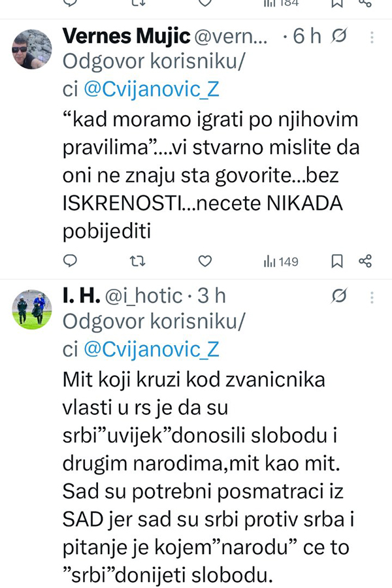
Task: Bookmark Vernes Mujic's tweet
Action: point(337,261)
